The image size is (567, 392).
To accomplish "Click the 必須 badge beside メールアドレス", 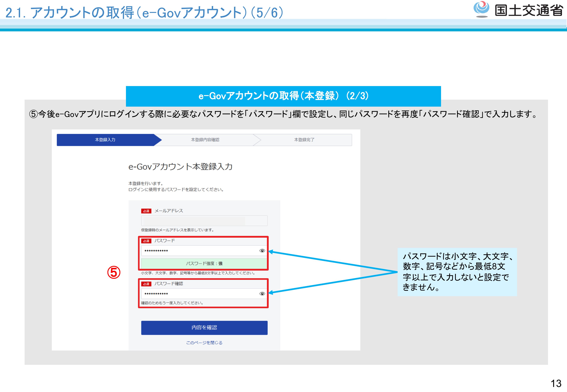I will (x=146, y=211).
